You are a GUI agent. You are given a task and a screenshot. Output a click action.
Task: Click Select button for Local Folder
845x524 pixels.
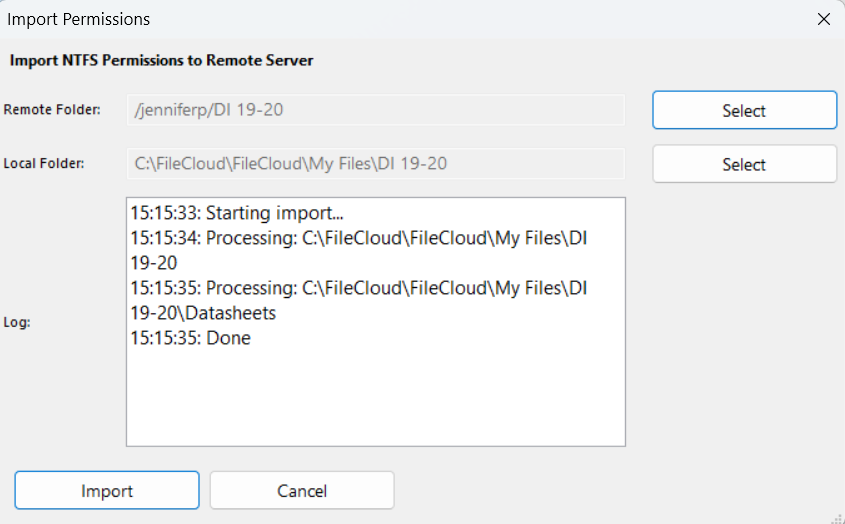pos(744,165)
